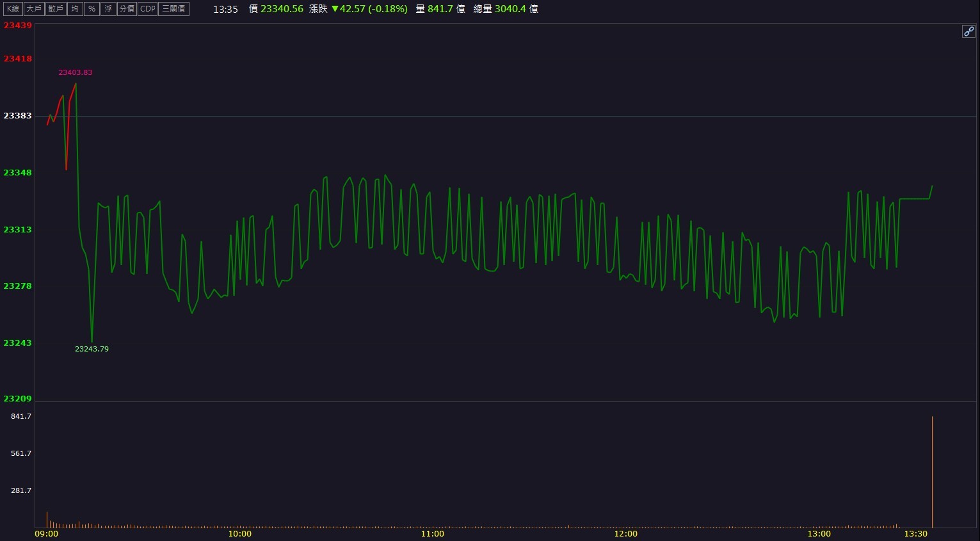
Task: Toggle the 大戶 button in the toolbar
Action: pos(34,9)
